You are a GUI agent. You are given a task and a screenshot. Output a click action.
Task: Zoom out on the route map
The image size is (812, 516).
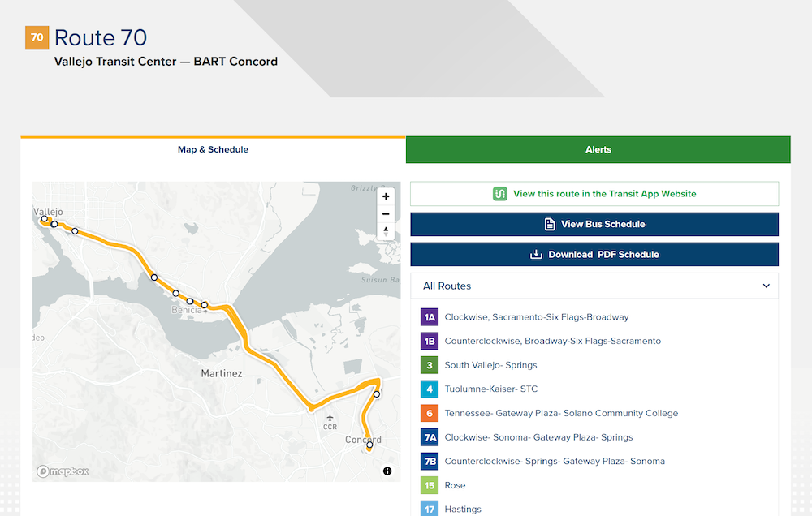coord(385,213)
